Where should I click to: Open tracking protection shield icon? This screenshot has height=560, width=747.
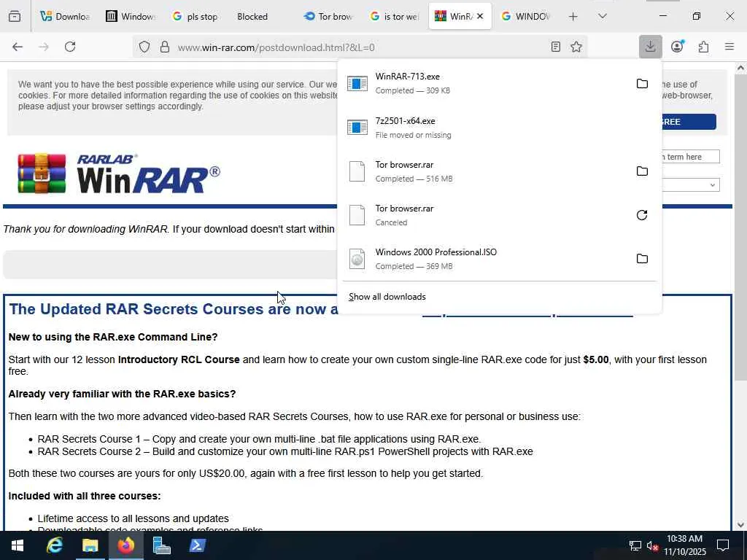pyautogui.click(x=144, y=47)
